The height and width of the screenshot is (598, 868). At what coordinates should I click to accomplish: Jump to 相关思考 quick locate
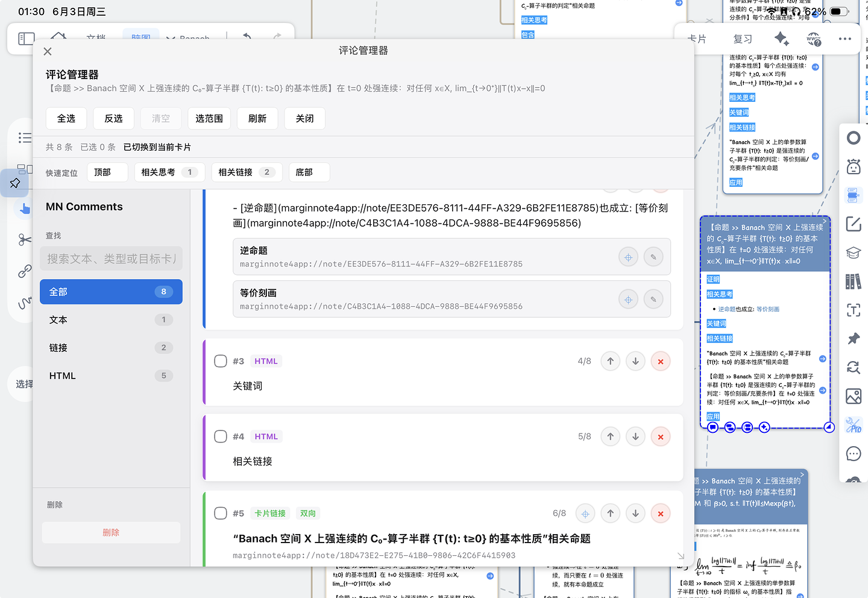click(x=169, y=172)
